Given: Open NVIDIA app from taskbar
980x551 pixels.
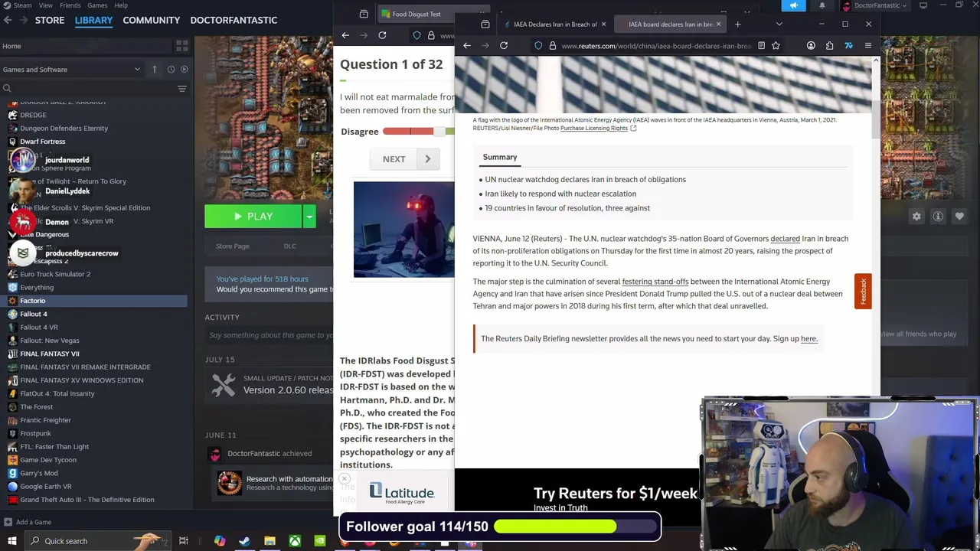Looking at the screenshot, I should [320, 541].
